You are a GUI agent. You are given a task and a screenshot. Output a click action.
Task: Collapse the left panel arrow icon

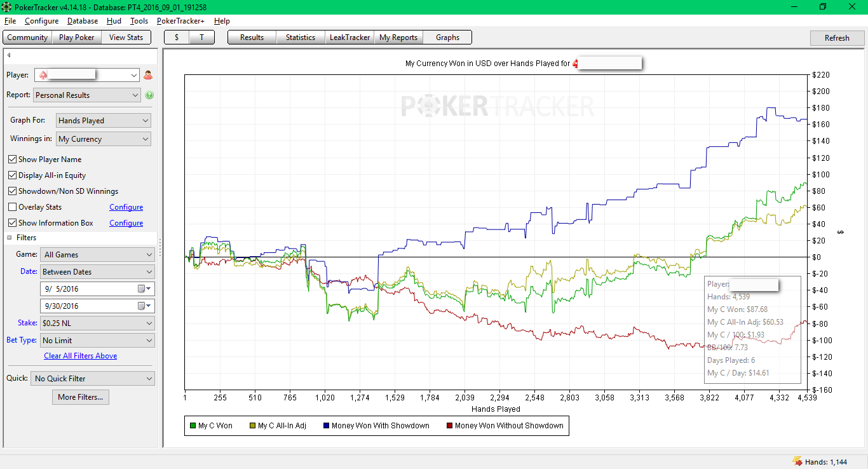coord(9,55)
